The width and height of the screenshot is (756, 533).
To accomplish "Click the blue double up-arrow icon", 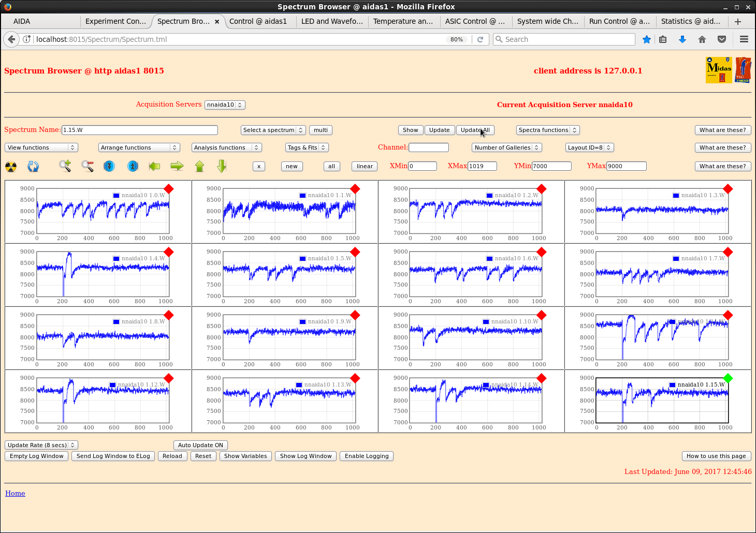I will pyautogui.click(x=133, y=166).
